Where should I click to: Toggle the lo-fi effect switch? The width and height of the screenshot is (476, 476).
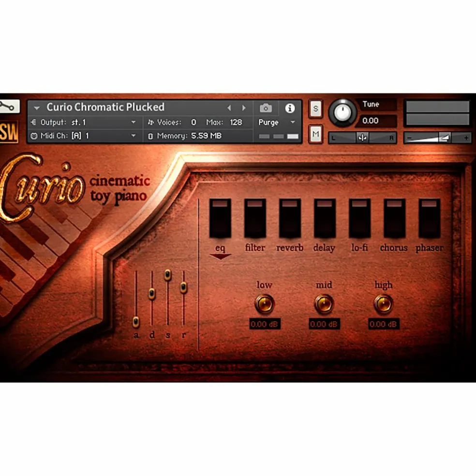pos(360,218)
